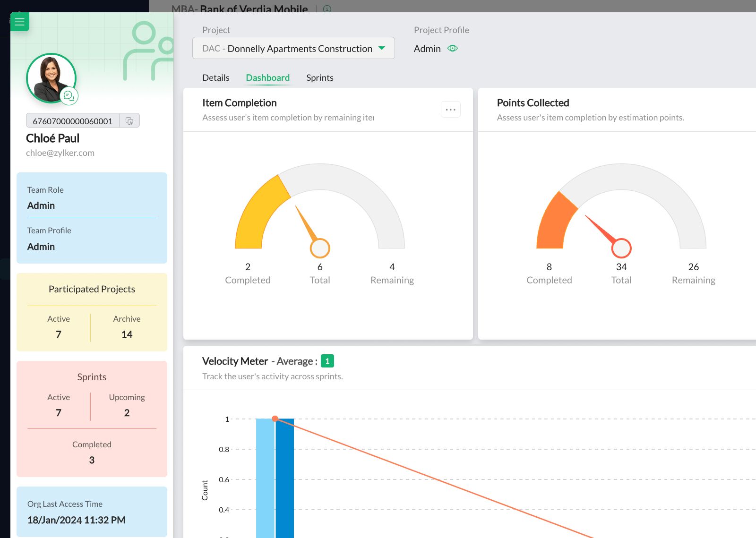756x538 pixels.
Task: Click the Active participated projects count
Action: point(59,334)
